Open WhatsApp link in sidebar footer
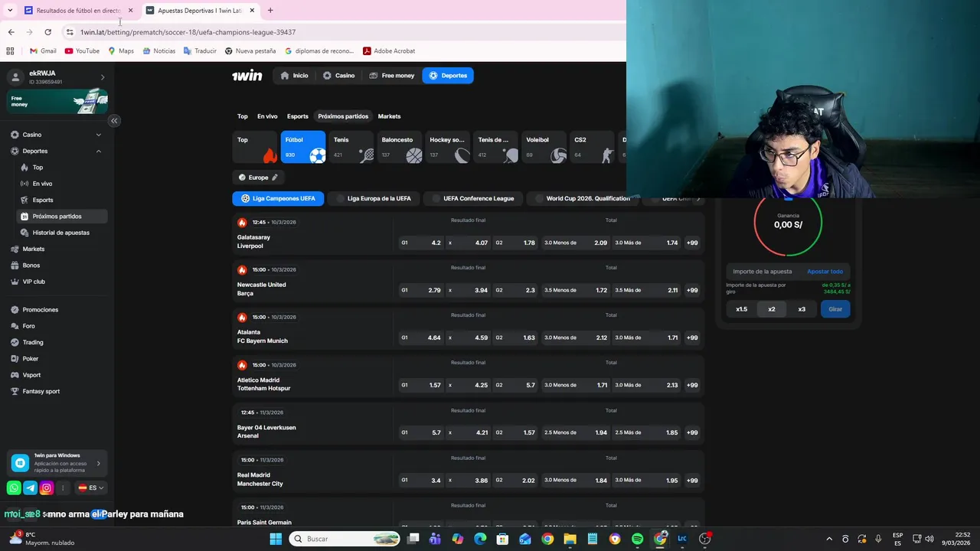 pos(14,487)
